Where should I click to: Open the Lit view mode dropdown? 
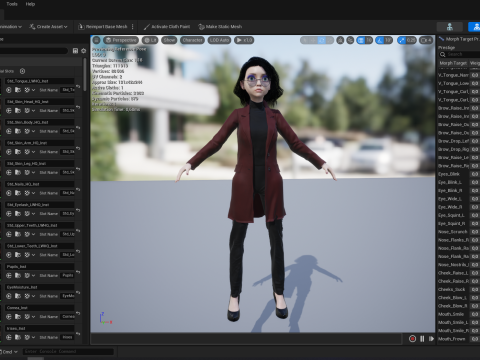[x=150, y=40]
